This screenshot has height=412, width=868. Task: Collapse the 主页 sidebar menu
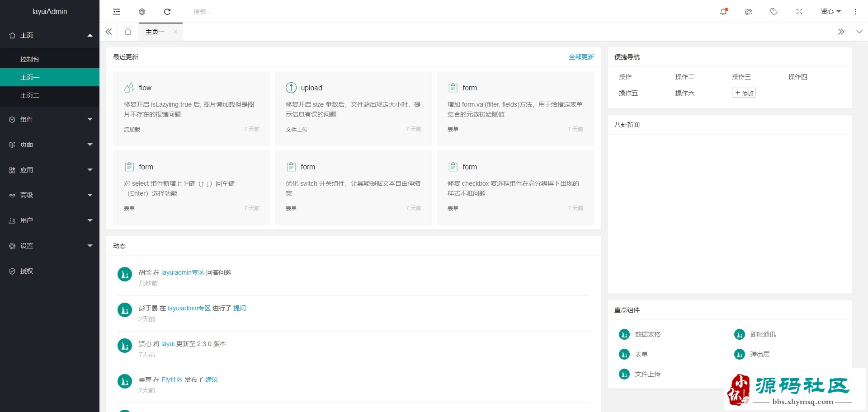[50, 35]
